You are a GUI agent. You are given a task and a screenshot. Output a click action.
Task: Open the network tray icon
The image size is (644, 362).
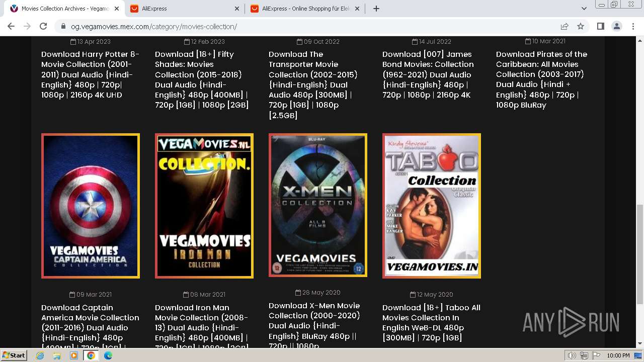(x=584, y=355)
